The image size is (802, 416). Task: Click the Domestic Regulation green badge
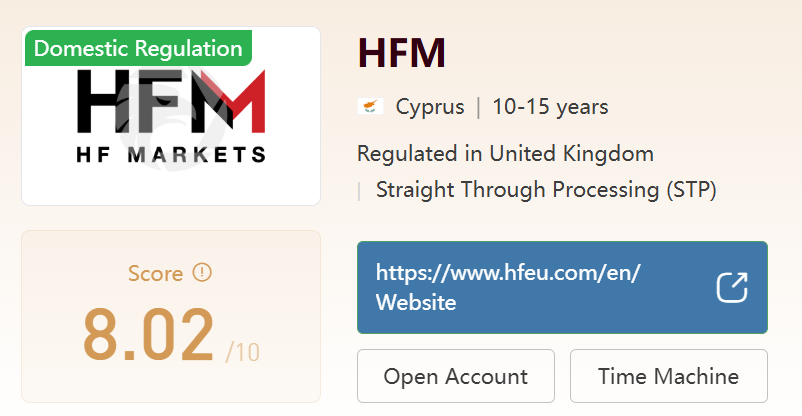[x=139, y=48]
